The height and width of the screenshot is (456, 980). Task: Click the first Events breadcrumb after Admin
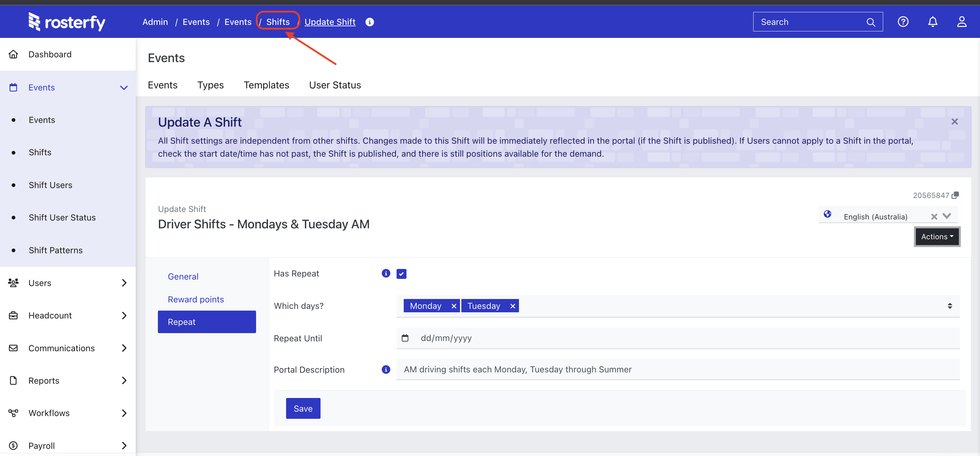pyautogui.click(x=196, y=22)
